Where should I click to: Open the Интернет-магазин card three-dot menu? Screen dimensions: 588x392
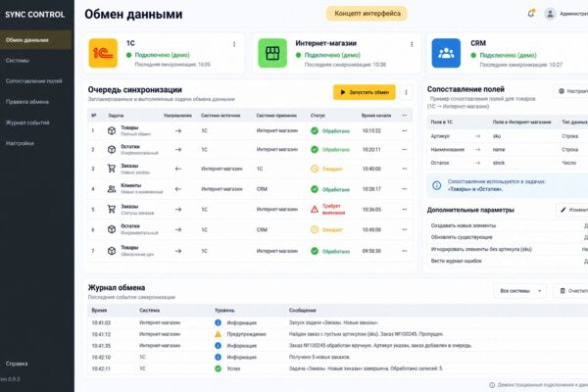coord(412,44)
